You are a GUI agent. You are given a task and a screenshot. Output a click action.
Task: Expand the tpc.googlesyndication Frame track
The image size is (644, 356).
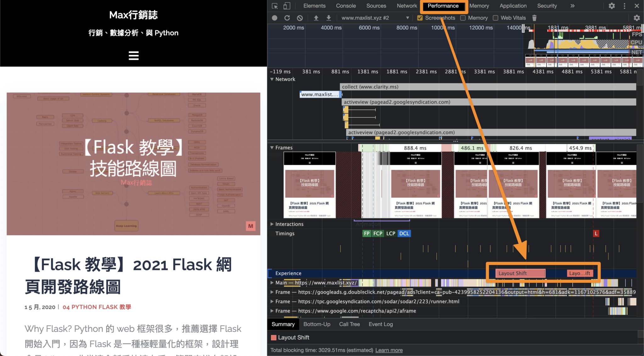(272, 301)
